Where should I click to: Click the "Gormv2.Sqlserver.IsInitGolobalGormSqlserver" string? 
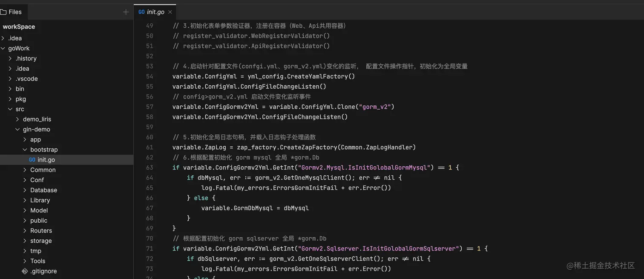(378, 249)
